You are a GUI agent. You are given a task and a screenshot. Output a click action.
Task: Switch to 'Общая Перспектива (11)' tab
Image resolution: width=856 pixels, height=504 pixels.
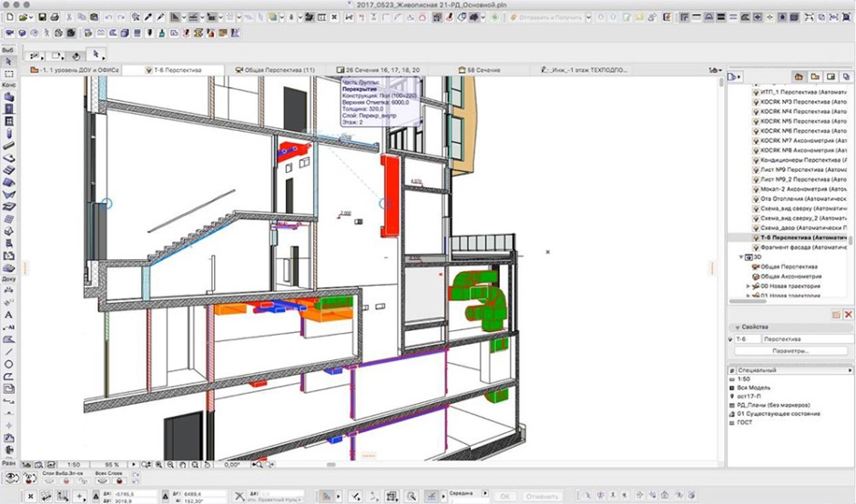280,69
